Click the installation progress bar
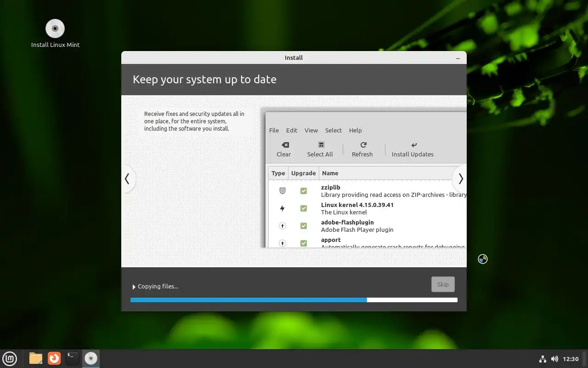588x368 pixels. point(294,300)
